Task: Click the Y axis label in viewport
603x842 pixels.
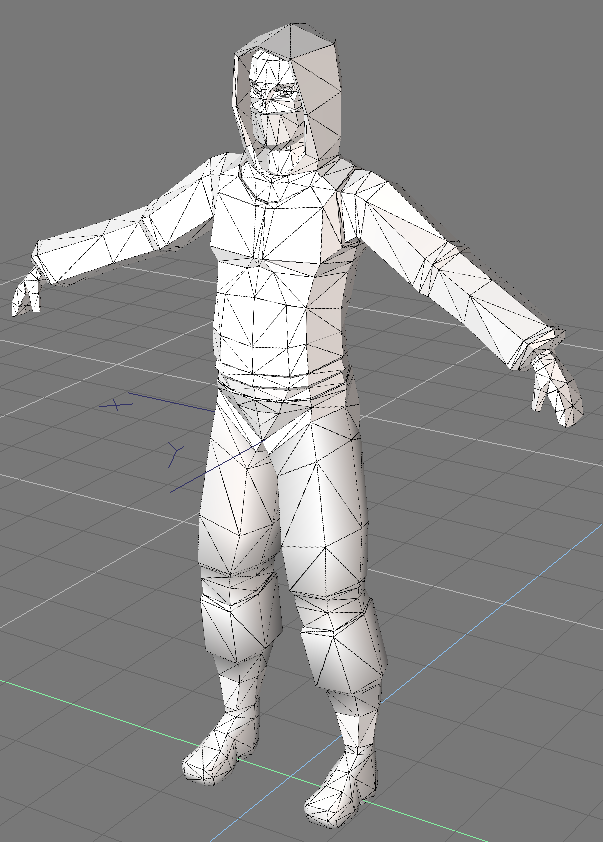Action: (176, 454)
